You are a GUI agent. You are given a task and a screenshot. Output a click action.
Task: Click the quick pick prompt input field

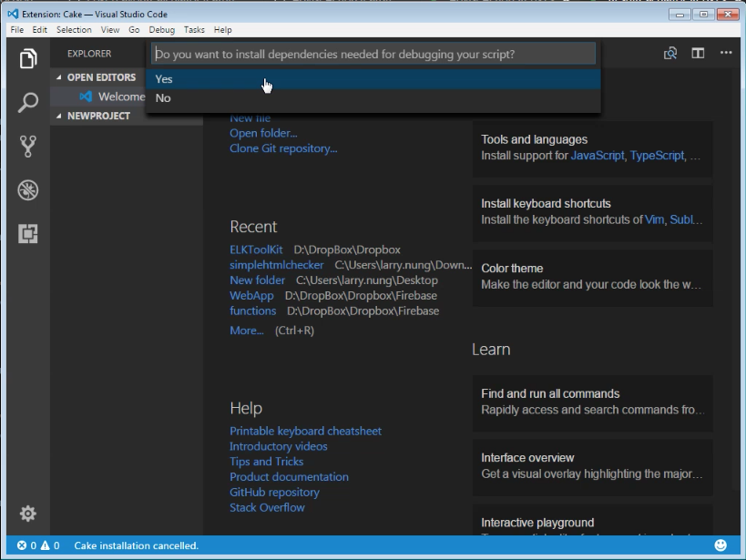point(373,54)
